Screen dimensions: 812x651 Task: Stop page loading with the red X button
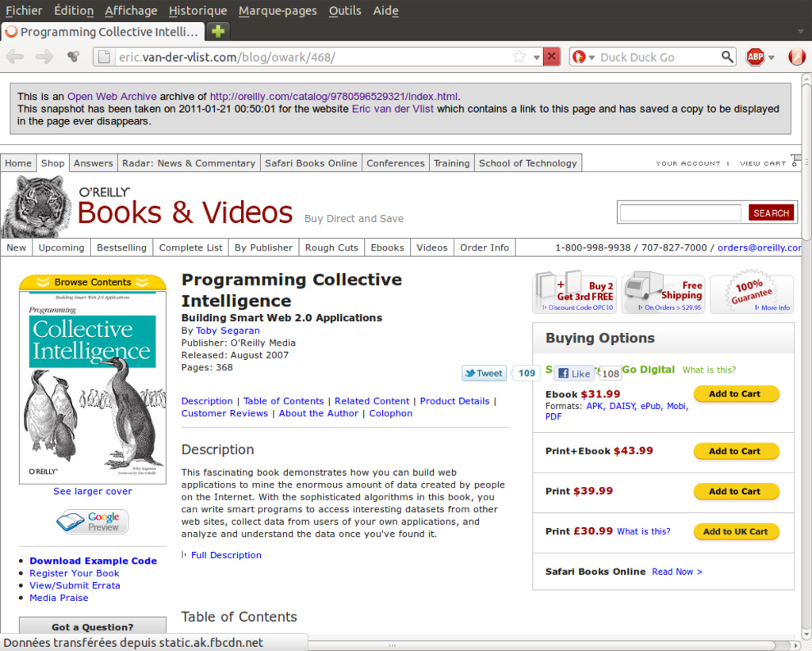[x=552, y=57]
